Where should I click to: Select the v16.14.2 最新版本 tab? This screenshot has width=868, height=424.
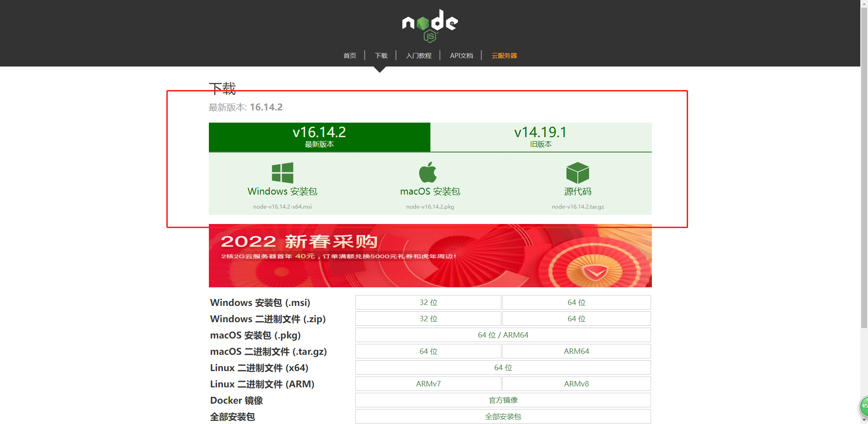(x=320, y=137)
